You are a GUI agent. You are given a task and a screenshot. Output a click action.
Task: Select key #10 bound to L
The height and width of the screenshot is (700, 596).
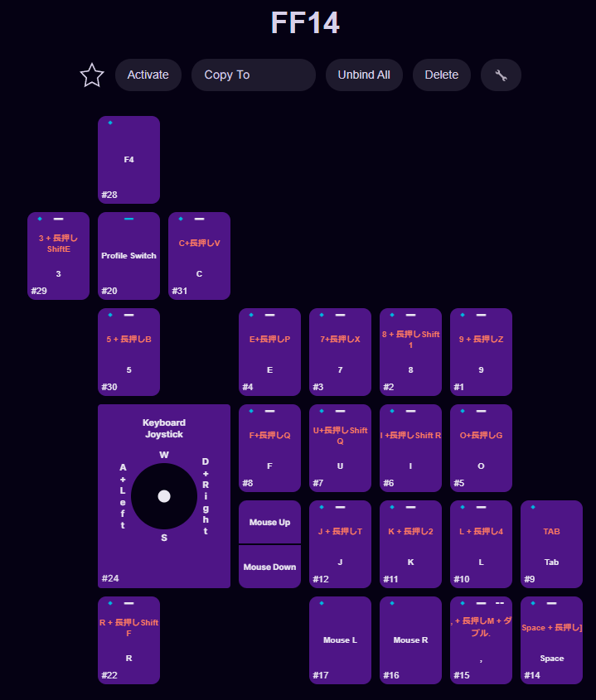(481, 544)
